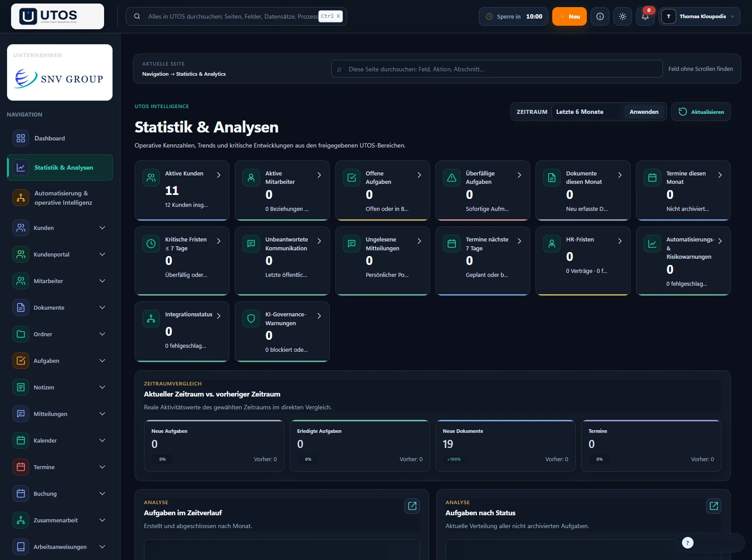
Task: Expand the Aufgaben menu chevron
Action: coord(102,361)
